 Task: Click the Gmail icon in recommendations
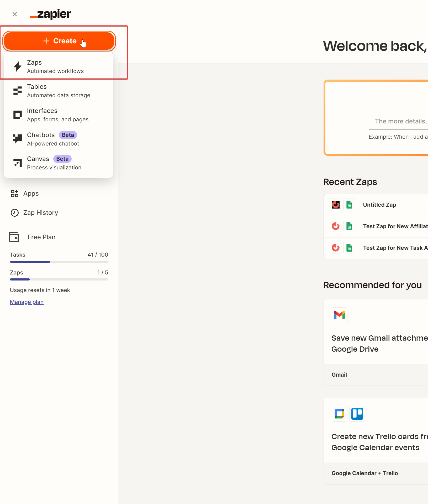tap(340, 315)
